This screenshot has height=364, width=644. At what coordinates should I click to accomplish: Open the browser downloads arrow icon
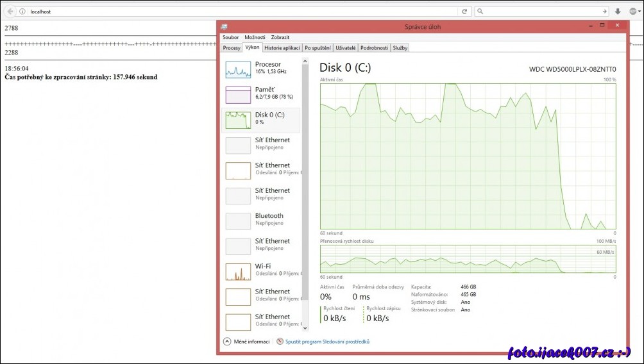pyautogui.click(x=618, y=12)
